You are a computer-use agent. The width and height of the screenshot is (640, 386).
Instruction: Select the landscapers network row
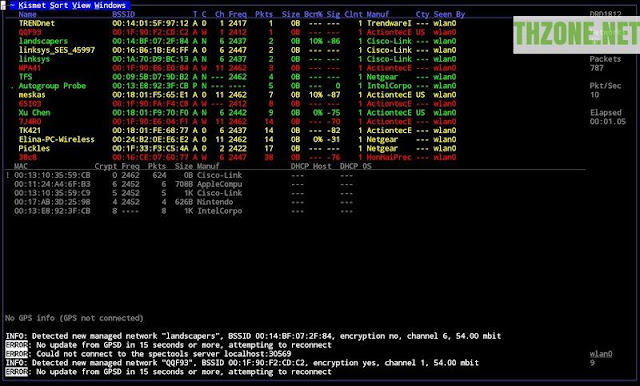pos(238,41)
